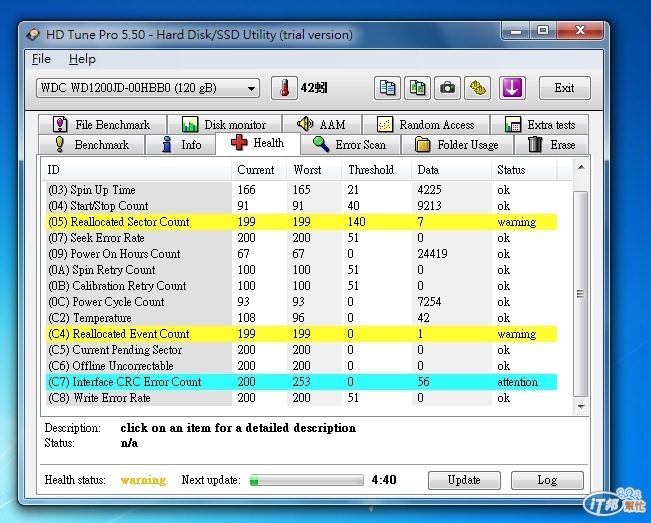Click the thermometer temperature icon
This screenshot has width=651, height=523.
284,88
